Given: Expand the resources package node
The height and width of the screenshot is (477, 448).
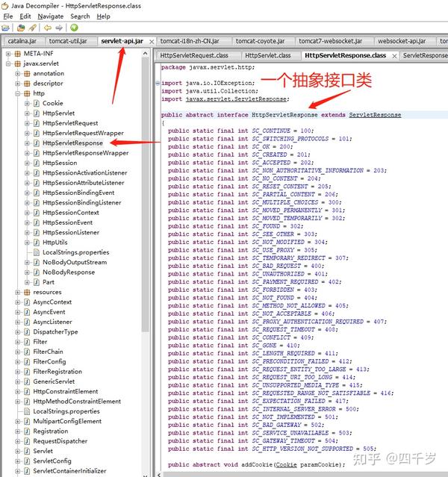Looking at the screenshot, I should [x=18, y=293].
